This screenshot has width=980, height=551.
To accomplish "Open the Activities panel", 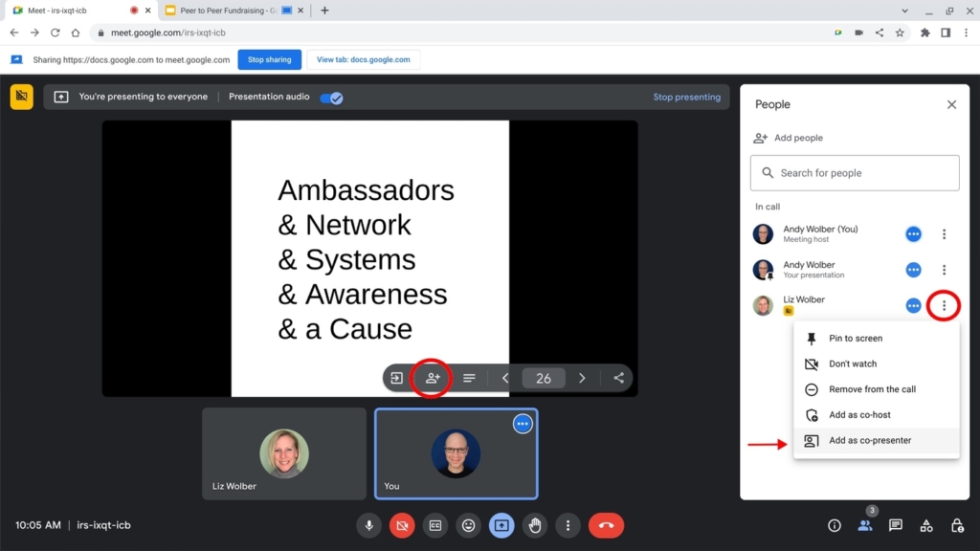I will tap(925, 525).
